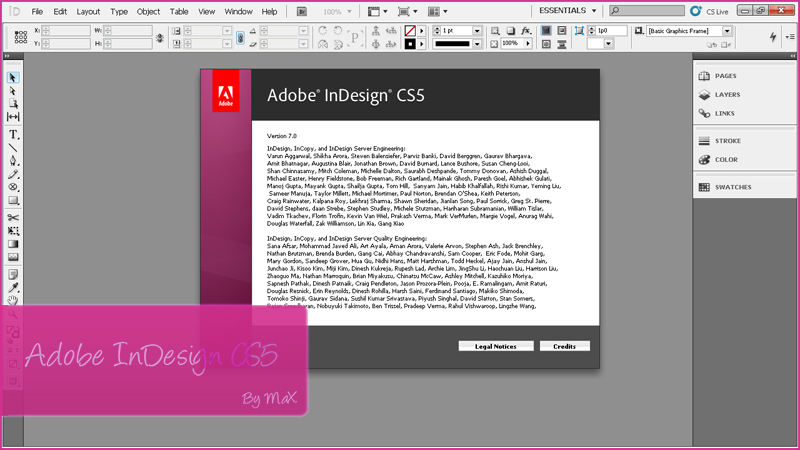Select the Direct Selection tool
Viewport: 800px width, 450px height.
tap(13, 91)
